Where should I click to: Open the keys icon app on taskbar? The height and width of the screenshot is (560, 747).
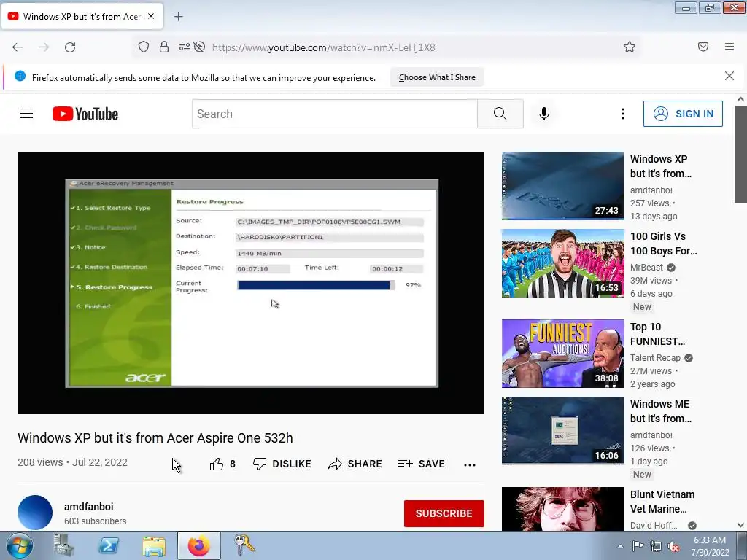(244, 545)
